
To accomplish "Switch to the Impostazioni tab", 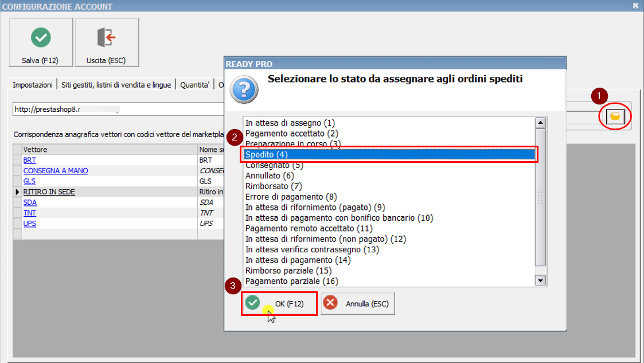I will [33, 85].
